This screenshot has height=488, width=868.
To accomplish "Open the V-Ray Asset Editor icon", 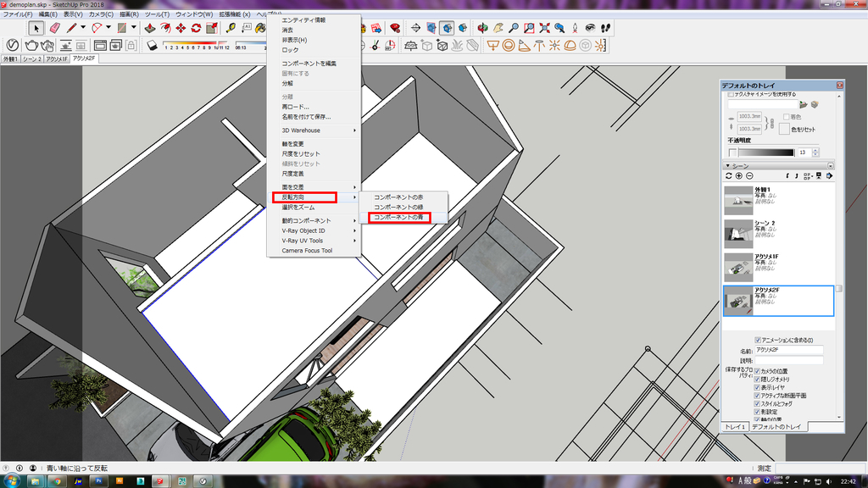I will coord(12,46).
